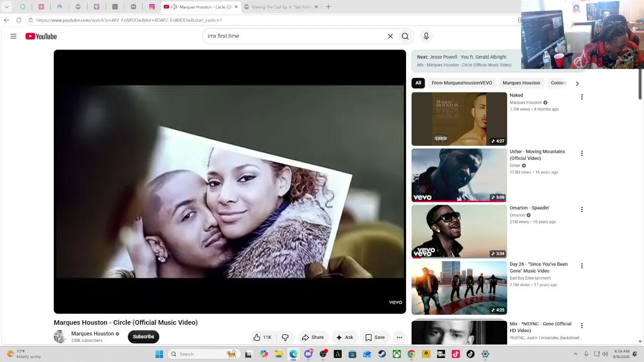Open the Rockstar Games taskbar icon
Viewport: 644px width, 362px height.
(426, 354)
